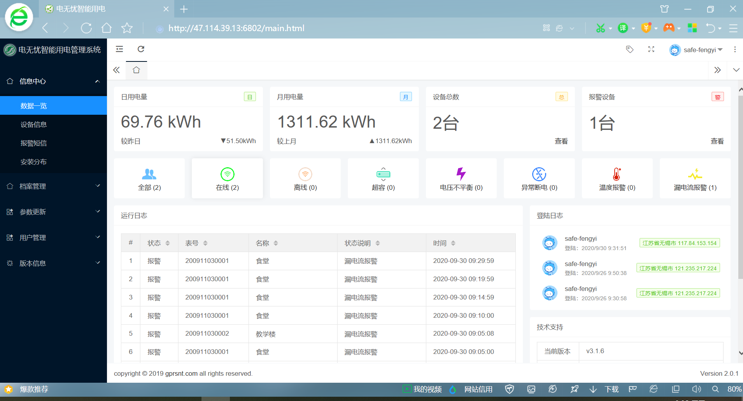Click the gprsnt.com footer link

[x=181, y=374]
